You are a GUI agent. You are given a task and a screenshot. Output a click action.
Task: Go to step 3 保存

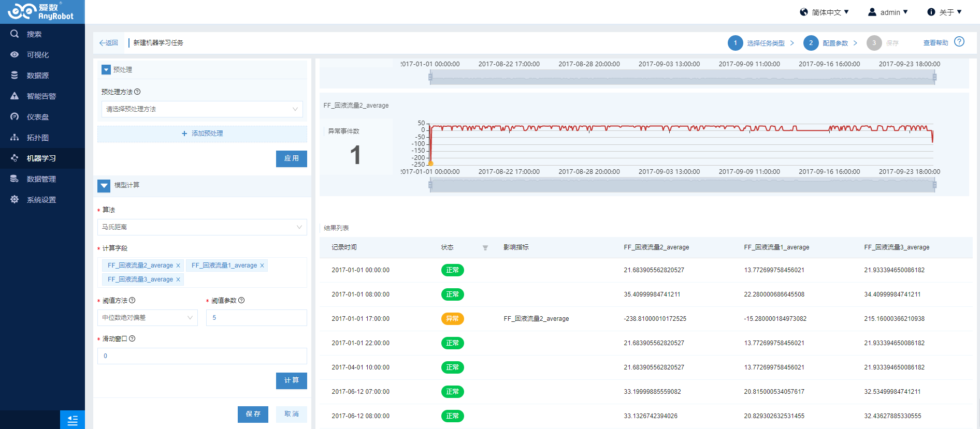pos(883,43)
